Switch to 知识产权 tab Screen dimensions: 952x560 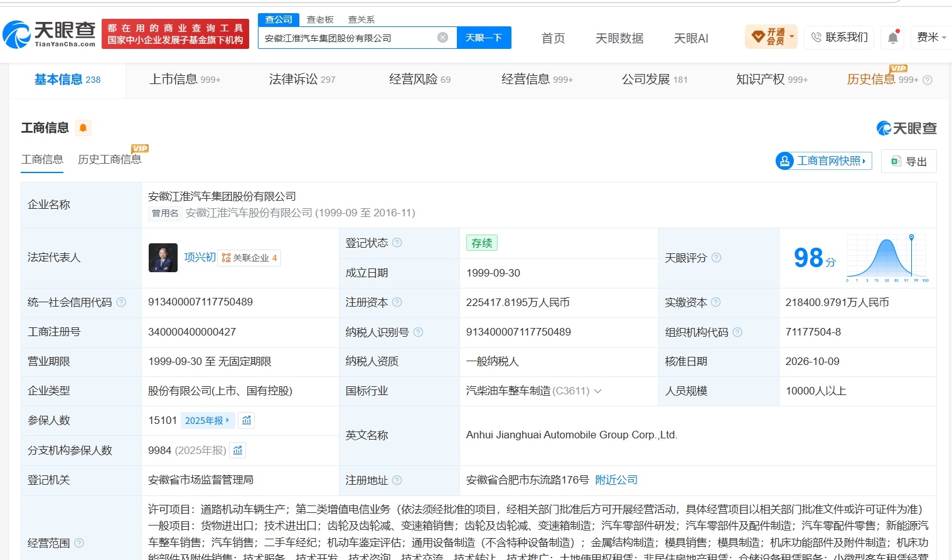772,80
